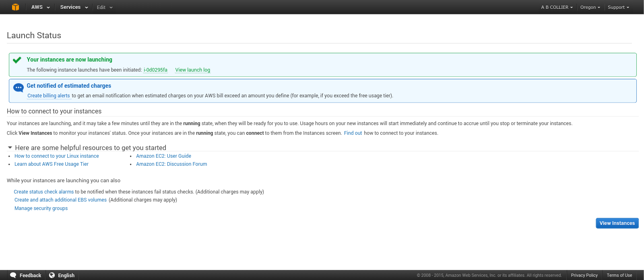This screenshot has height=280, width=644.
Task: Open the AWS dropdown menu
Action: click(40, 7)
